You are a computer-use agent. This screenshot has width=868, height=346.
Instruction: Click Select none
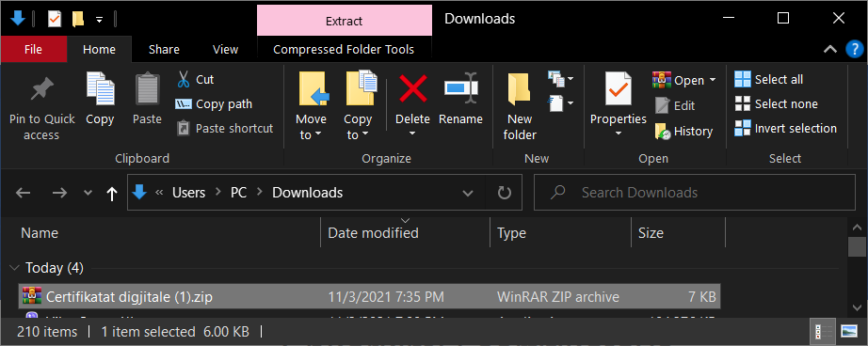[x=776, y=104]
